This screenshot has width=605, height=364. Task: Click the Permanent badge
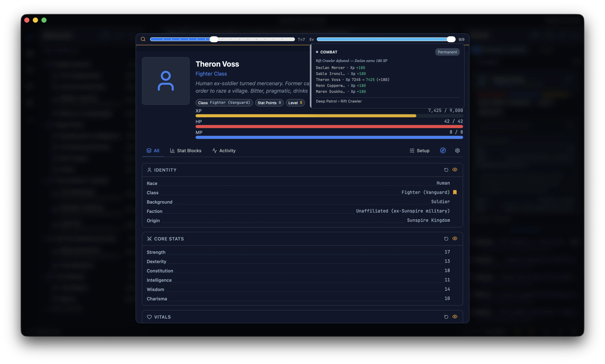click(x=447, y=52)
